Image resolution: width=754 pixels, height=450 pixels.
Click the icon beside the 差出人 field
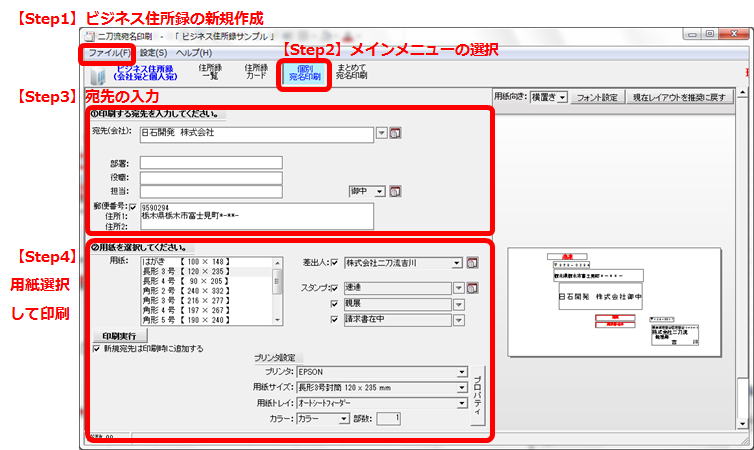(x=472, y=263)
